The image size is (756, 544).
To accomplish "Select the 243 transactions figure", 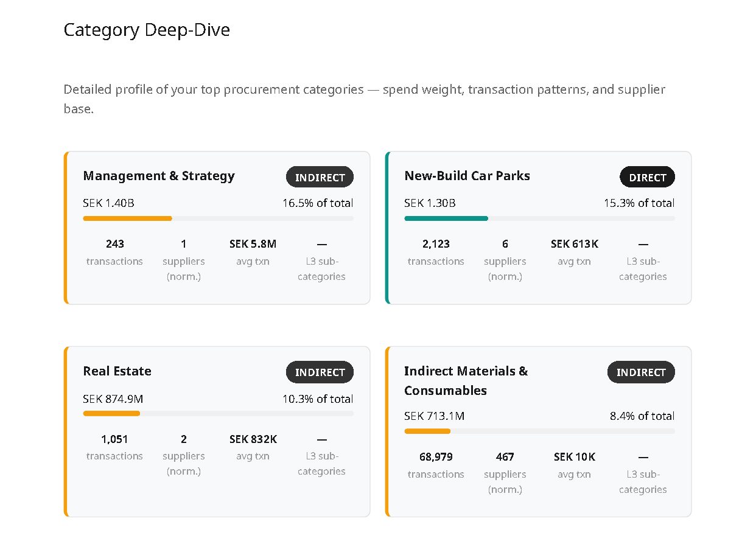I will coord(114,244).
